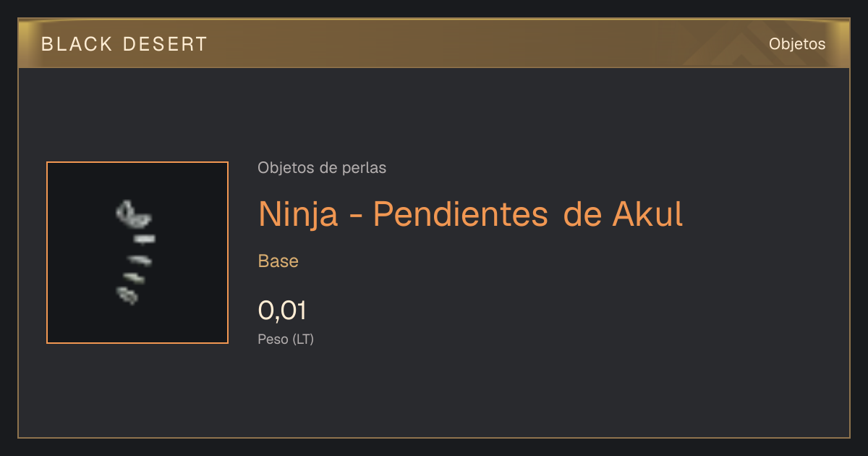Screen dimensions: 868x456
Task: Open the Objetos link in the header
Action: pyautogui.click(x=797, y=43)
